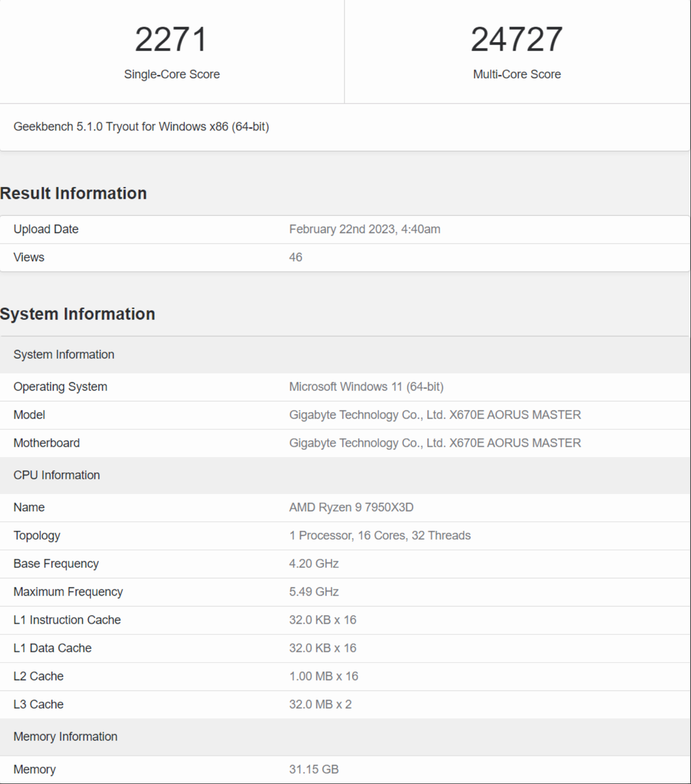
Task: Select the 31.15 GB memory value
Action: click(314, 770)
